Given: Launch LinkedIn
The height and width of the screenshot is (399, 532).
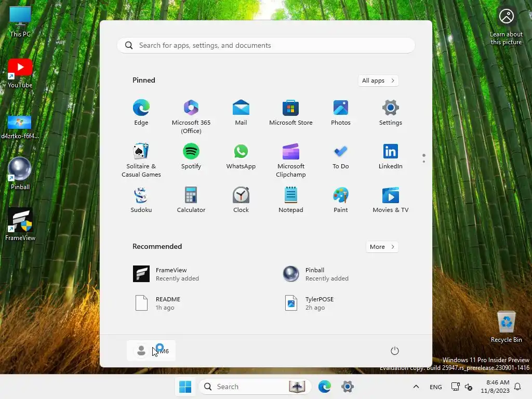Looking at the screenshot, I should tap(391, 157).
